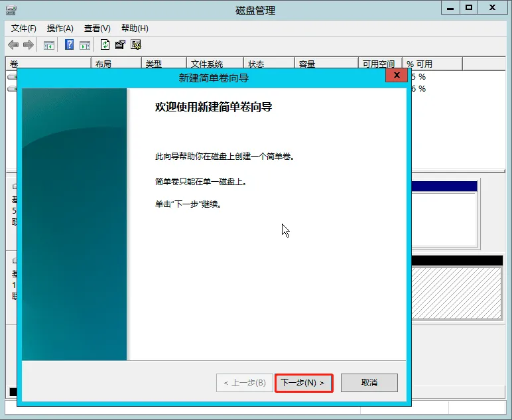This screenshot has width=512, height=420.
Task: Select the hatched unallocated disk region
Action: tap(456, 292)
